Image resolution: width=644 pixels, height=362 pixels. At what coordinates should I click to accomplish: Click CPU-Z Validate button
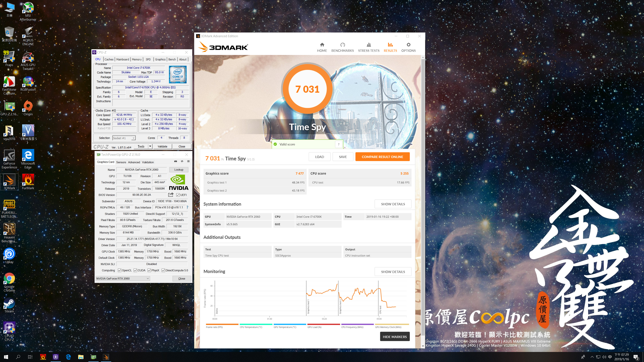point(163,146)
